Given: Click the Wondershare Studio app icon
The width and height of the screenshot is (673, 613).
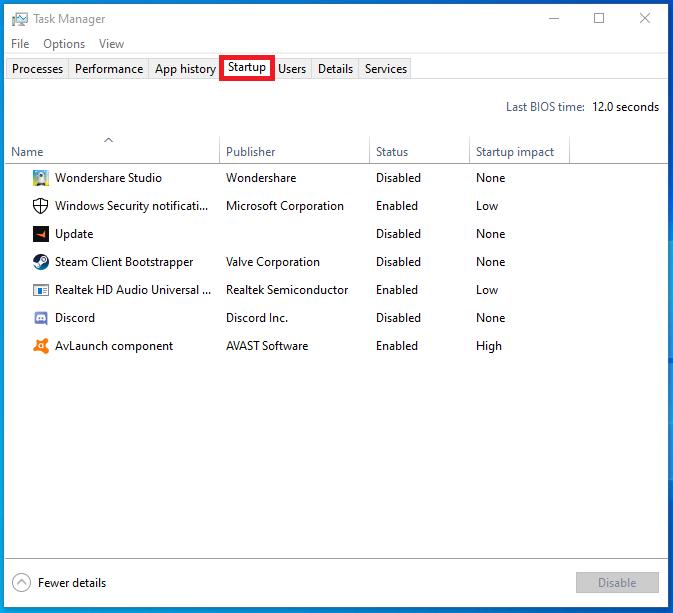Looking at the screenshot, I should point(41,178).
